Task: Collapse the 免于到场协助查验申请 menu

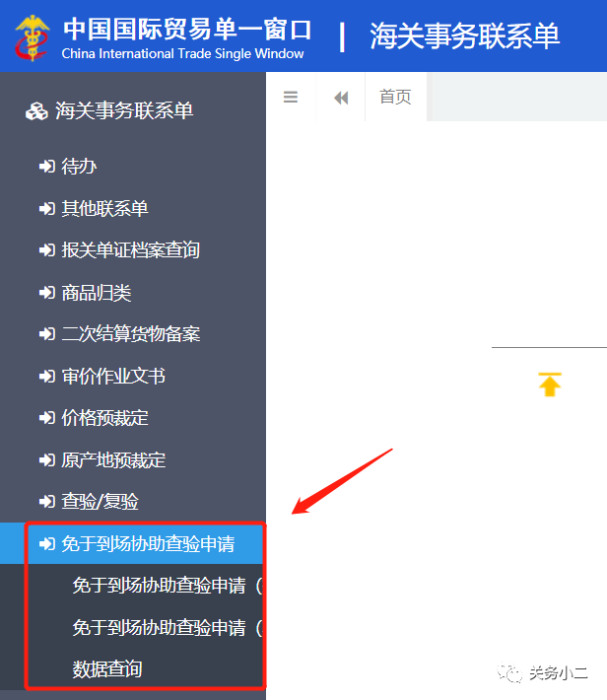Action: 133,543
